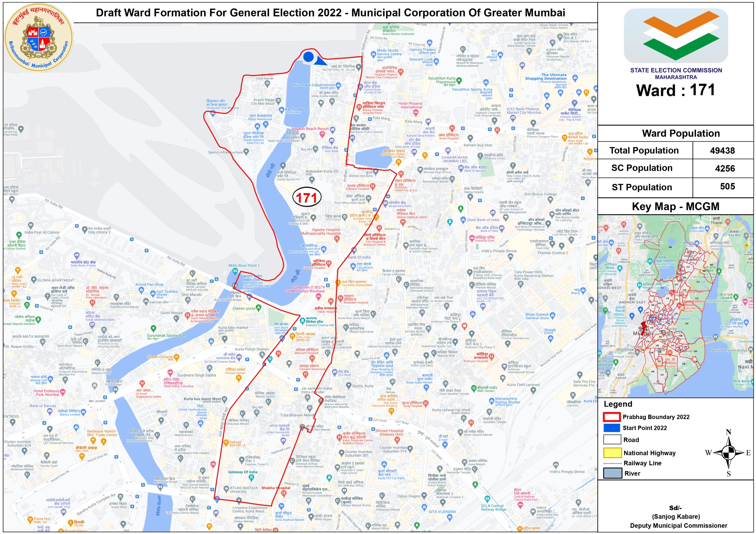
Task: Click the State Election Commission tricolor logo
Action: coord(676,36)
